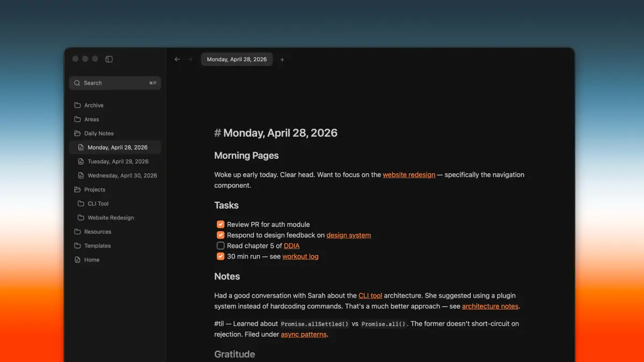Viewport: 644px width, 362px height.
Task: Click the search magnifier icon
Action: pyautogui.click(x=77, y=83)
